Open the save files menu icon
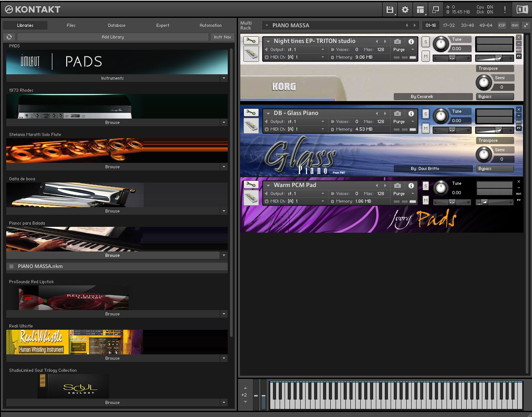This screenshot has height=417, width=532. coord(390,9)
